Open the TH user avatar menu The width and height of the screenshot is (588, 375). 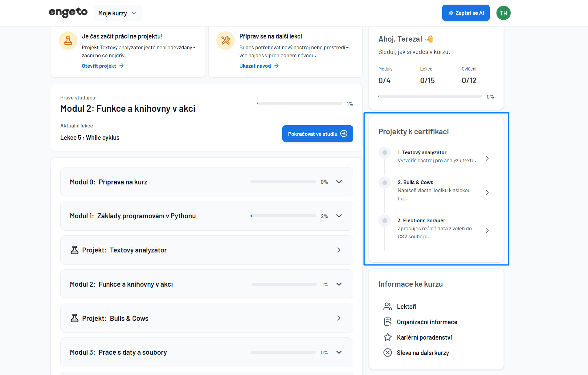[503, 13]
